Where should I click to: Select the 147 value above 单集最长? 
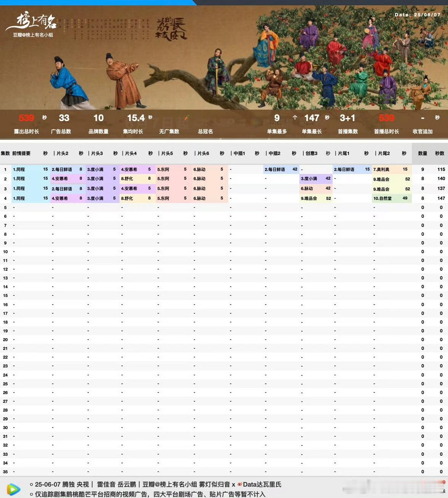[x=312, y=118]
